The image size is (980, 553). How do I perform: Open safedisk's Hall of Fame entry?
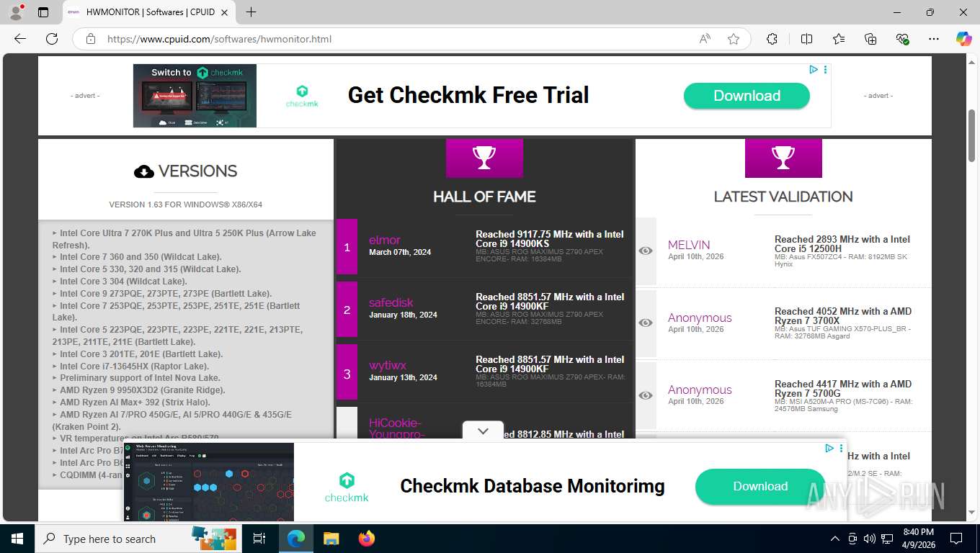[x=391, y=302]
